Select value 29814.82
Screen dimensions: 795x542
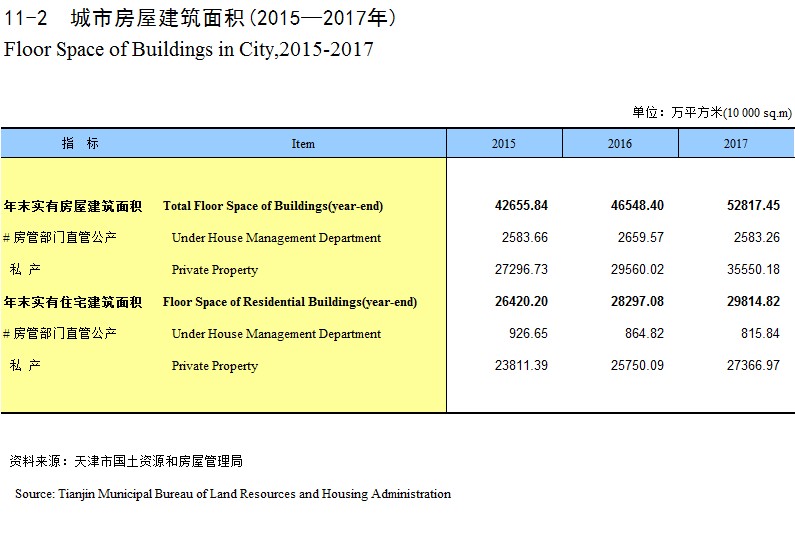[x=753, y=301]
